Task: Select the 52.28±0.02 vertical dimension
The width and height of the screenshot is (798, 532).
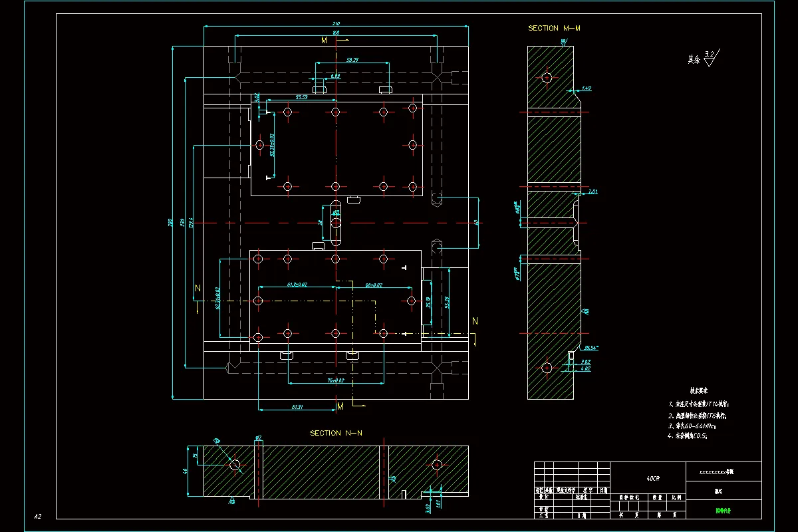Action: (x=272, y=145)
